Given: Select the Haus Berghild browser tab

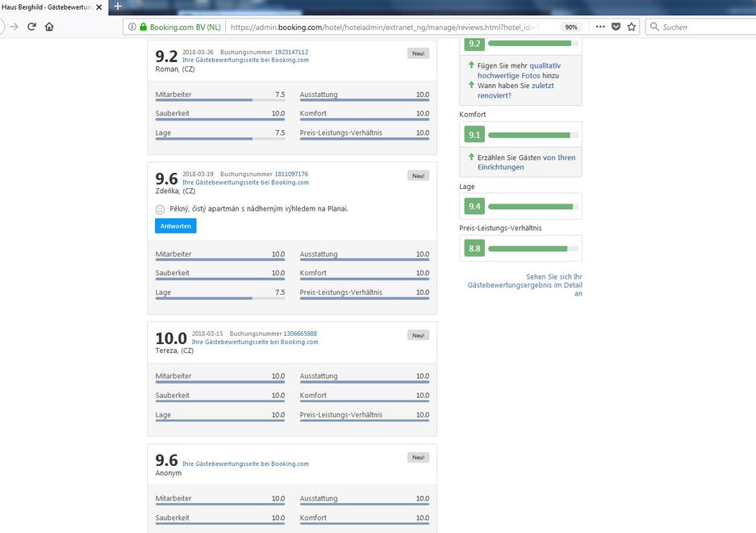Looking at the screenshot, I should 48,6.
